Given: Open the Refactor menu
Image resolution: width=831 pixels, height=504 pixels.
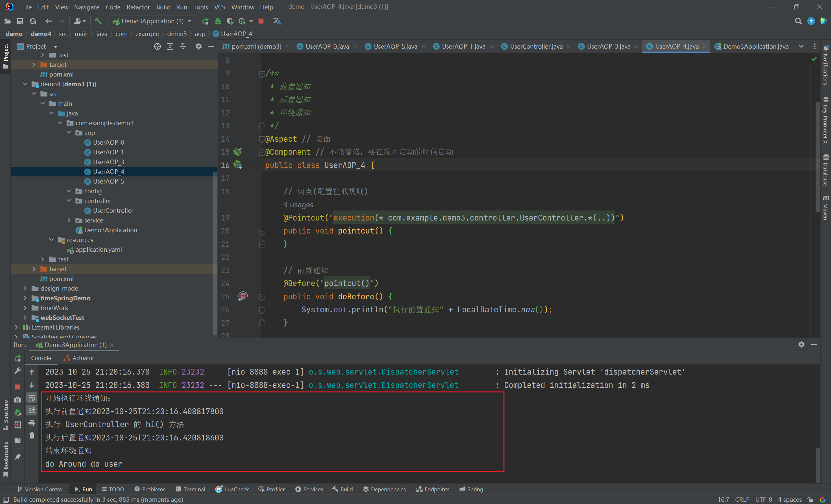Looking at the screenshot, I should pos(138,7).
